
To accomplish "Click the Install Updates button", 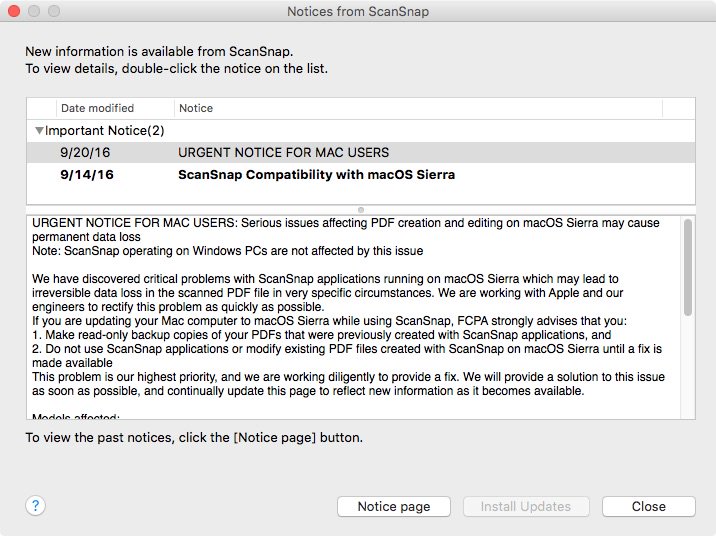I will (526, 506).
